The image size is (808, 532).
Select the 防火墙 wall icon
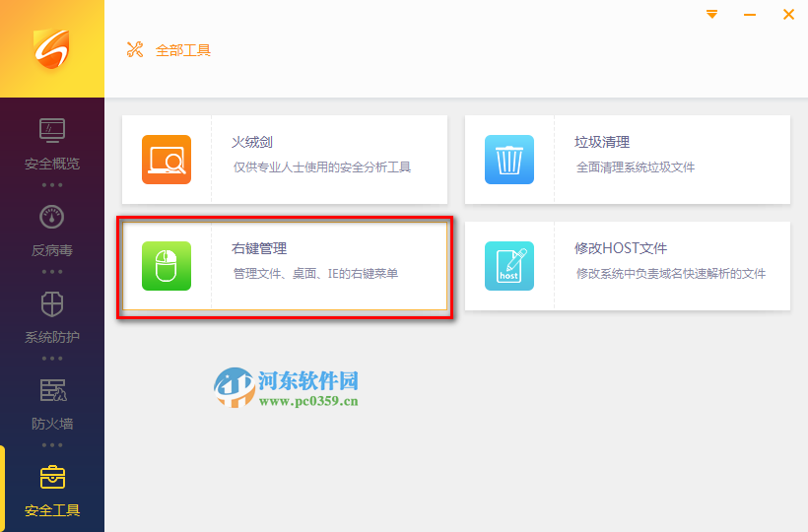(53, 390)
